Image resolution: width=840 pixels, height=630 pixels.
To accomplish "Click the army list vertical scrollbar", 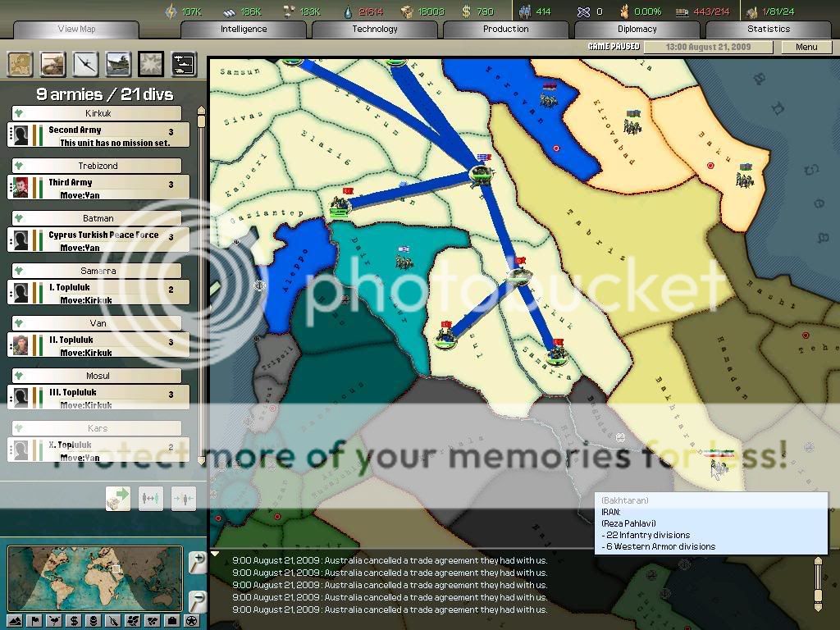I will pos(203,287).
